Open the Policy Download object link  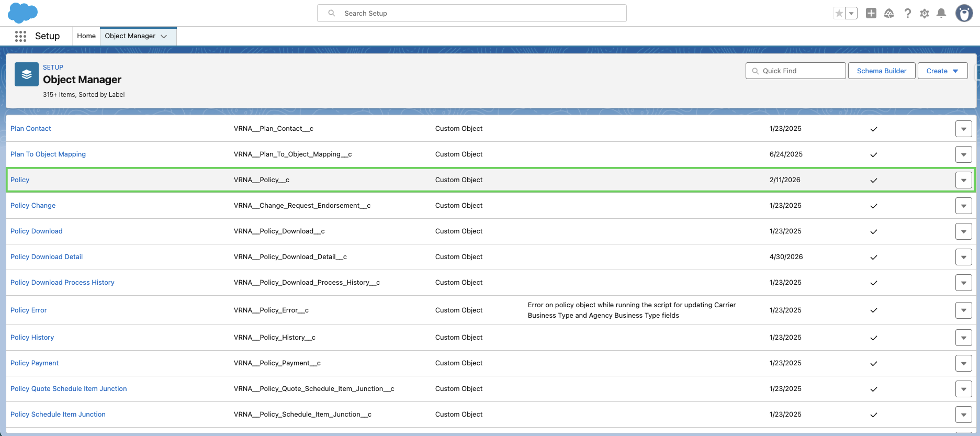click(x=37, y=231)
